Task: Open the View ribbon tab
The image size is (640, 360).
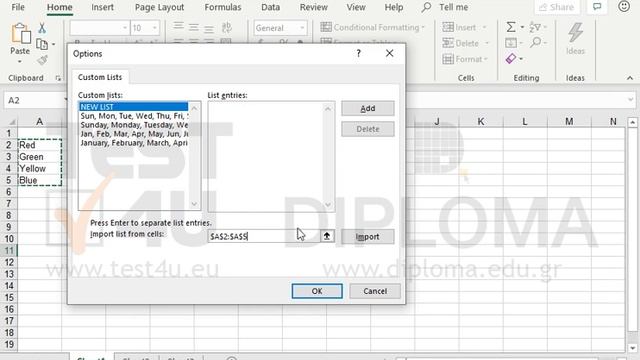Action: [356, 7]
